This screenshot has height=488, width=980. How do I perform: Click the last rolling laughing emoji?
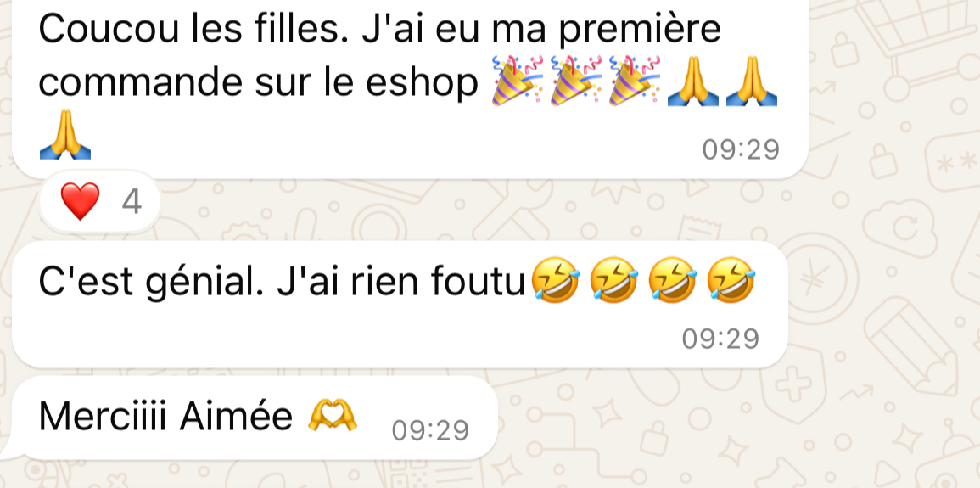[x=731, y=280]
